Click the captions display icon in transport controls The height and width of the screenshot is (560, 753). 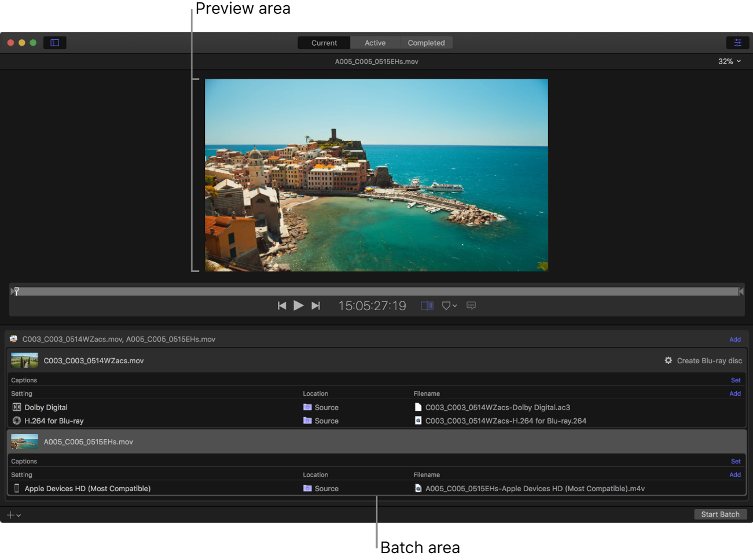click(x=471, y=305)
